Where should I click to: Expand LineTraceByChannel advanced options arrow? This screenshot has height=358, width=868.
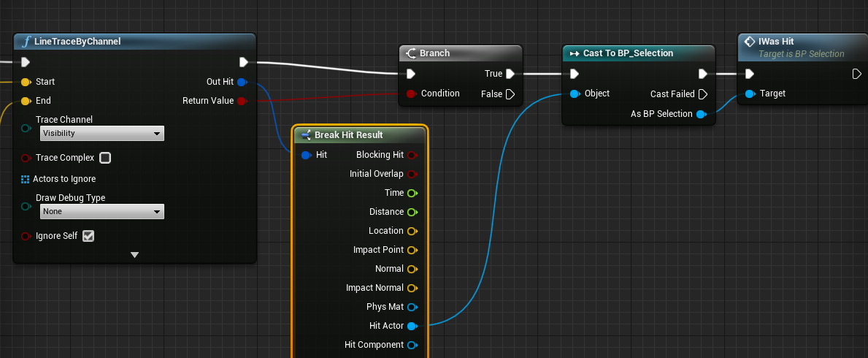pos(134,255)
